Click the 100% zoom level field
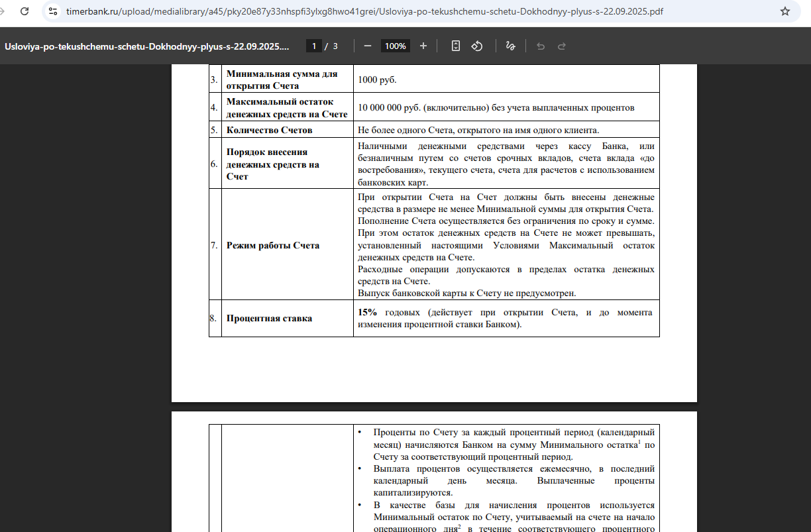The height and width of the screenshot is (532, 811). tap(396, 46)
